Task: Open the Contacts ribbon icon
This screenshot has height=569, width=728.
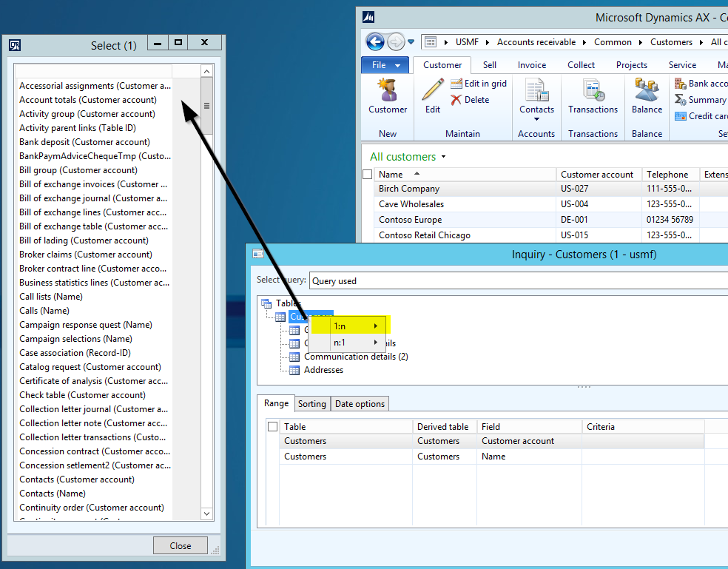Action: coord(536,92)
